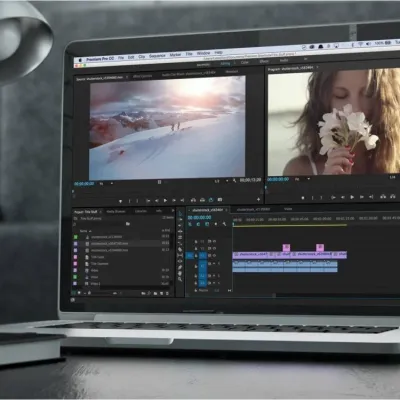This screenshot has width=400, height=400.
Task: Open the File menu
Action: [x=121, y=58]
